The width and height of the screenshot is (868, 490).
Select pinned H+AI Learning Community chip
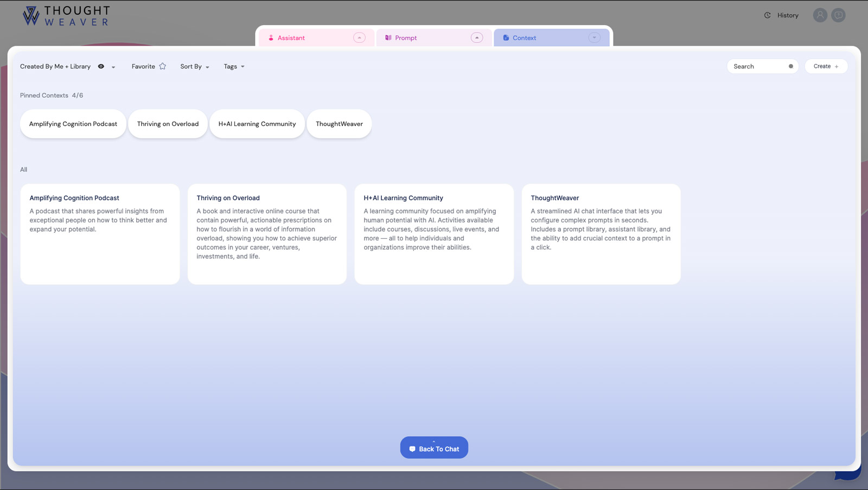click(x=257, y=124)
